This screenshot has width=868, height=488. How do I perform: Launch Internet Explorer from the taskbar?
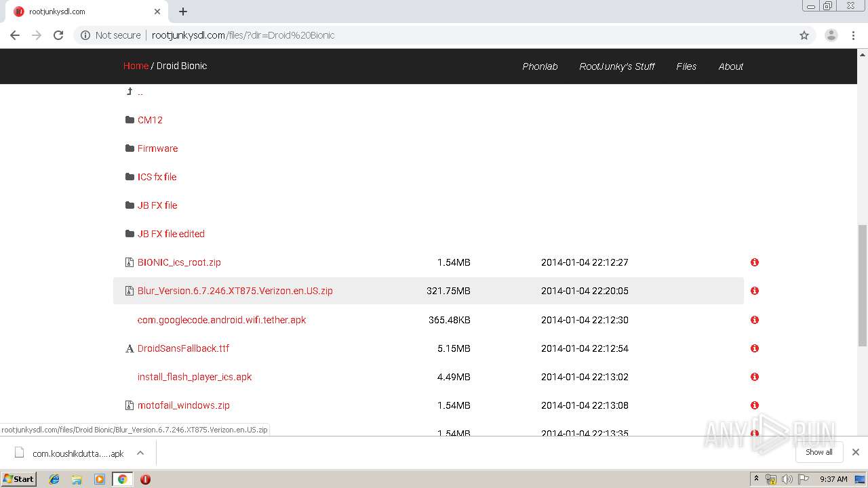54,479
